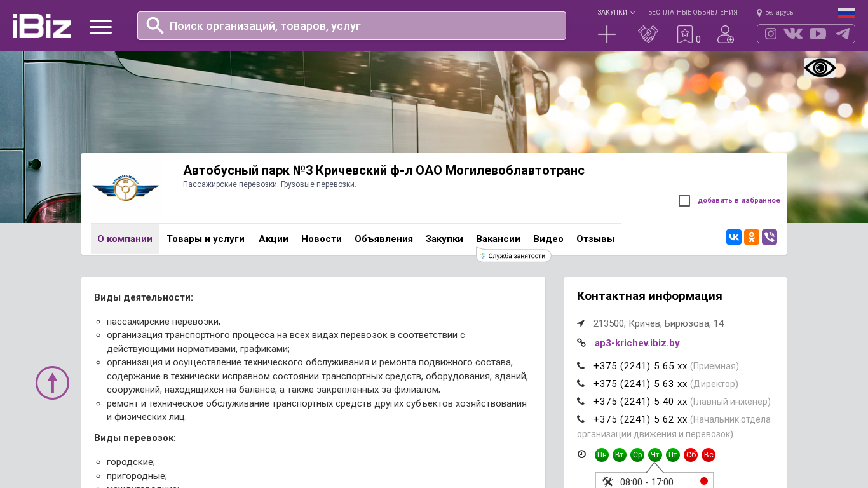This screenshot has height=488, width=868.
Task: Click the scroll-to-top arrow icon
Action: click(52, 383)
